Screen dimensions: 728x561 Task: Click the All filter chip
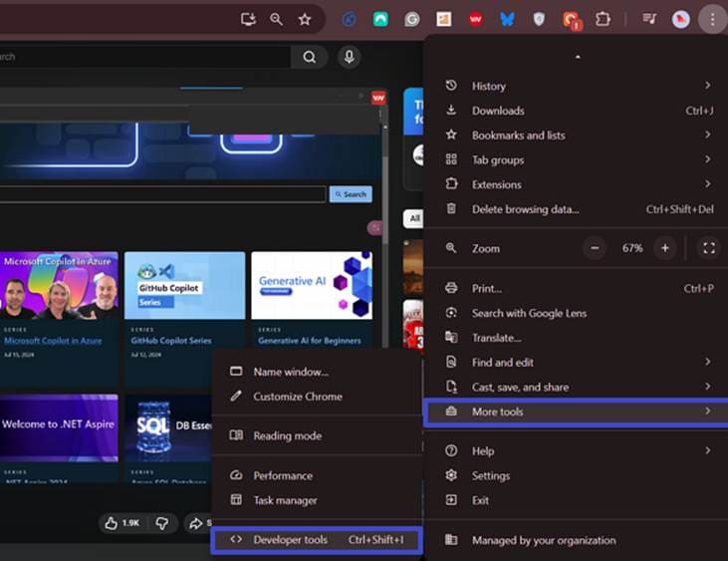(x=413, y=218)
